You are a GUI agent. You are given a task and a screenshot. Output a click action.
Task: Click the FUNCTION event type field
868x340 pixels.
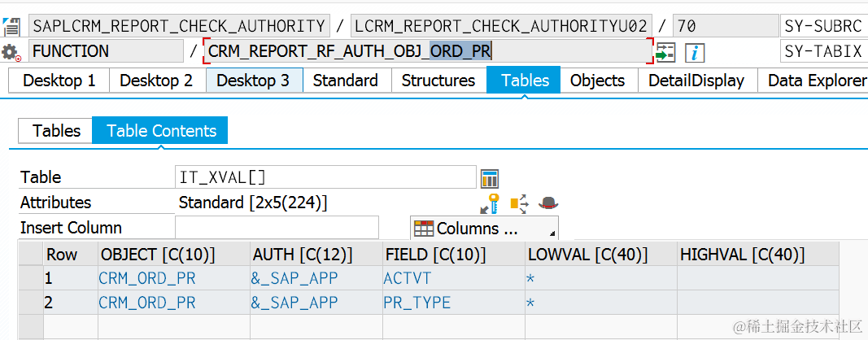pos(106,51)
